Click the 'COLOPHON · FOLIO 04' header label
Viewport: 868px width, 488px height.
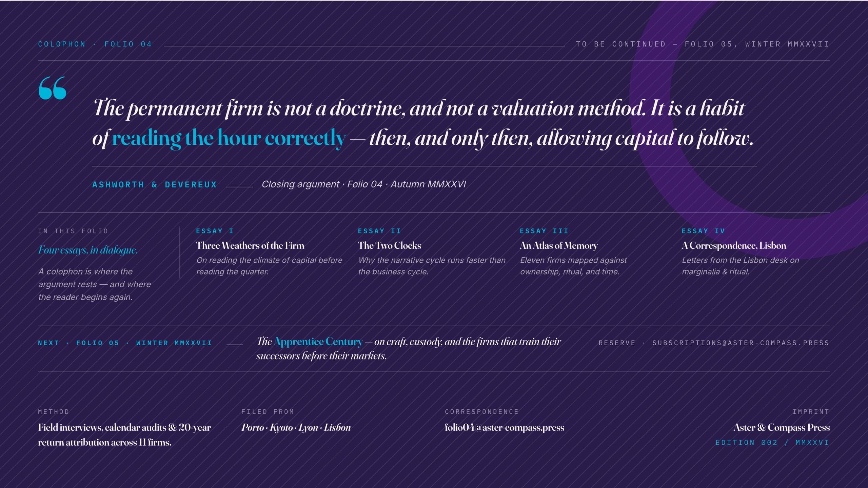tap(95, 44)
